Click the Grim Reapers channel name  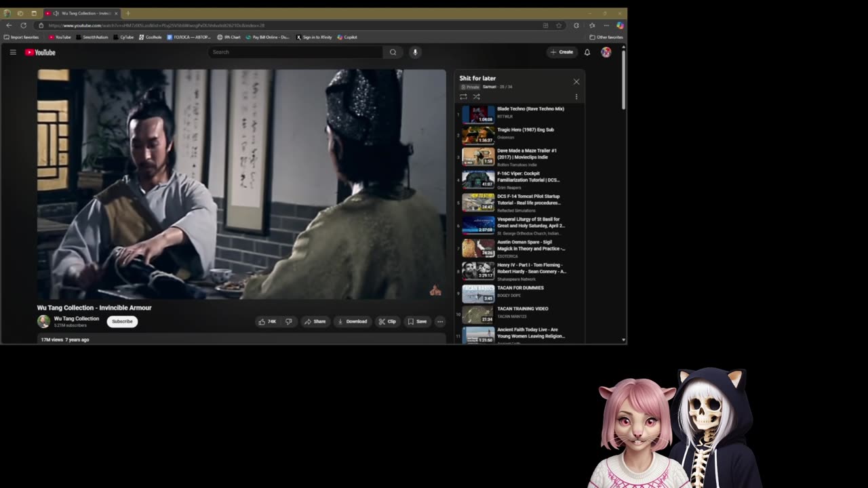point(509,188)
